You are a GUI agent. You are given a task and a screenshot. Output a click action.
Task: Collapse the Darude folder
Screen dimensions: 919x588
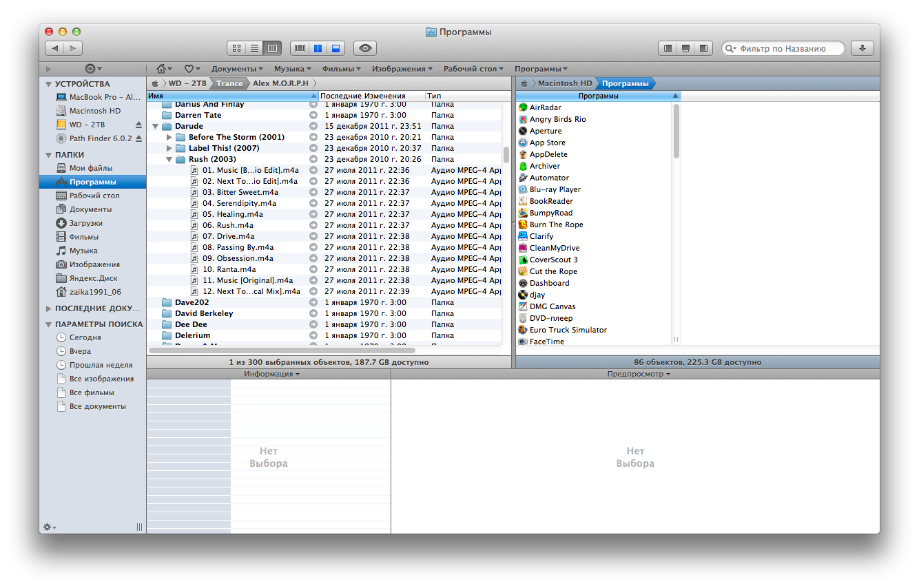click(x=156, y=127)
